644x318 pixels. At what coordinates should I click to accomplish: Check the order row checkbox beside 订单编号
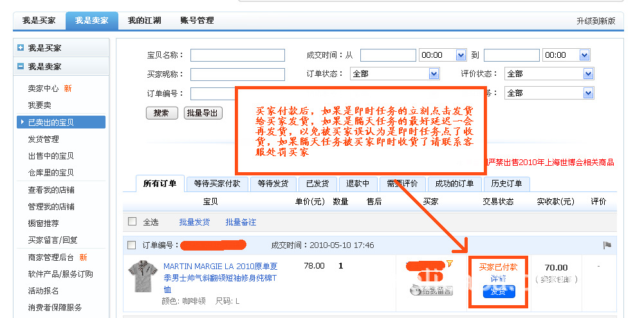[131, 245]
